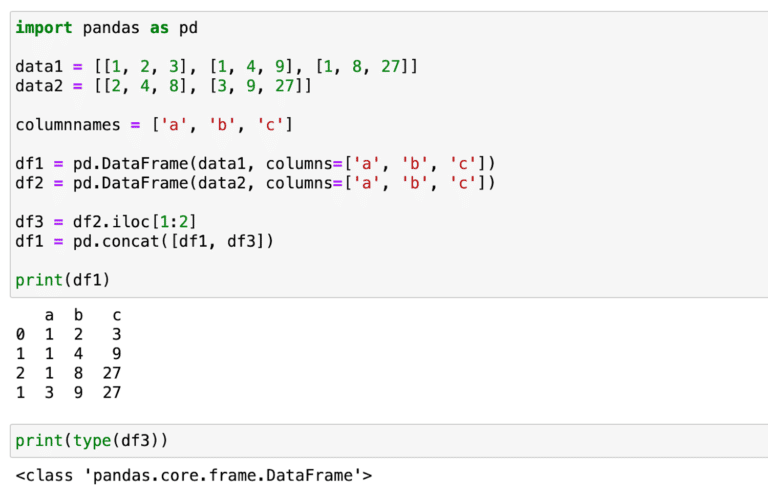768x498 pixels.
Task: Click the 'as' keyword in import line
Action: pos(159,27)
